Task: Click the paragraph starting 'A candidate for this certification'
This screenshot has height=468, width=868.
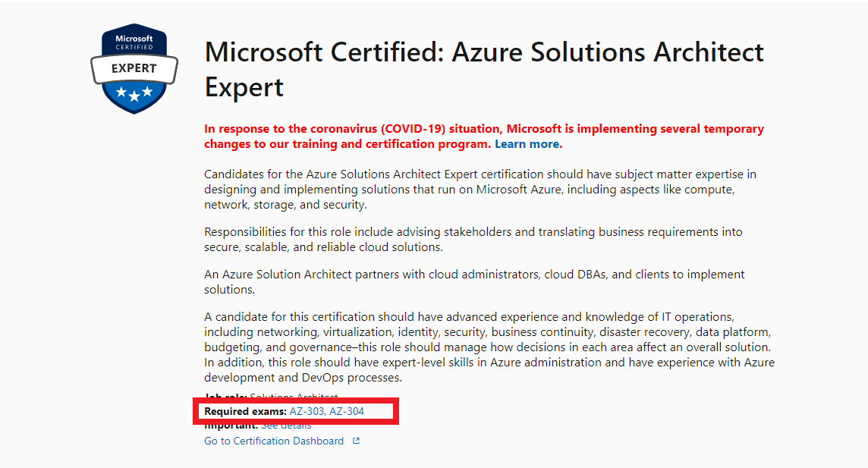Action: (x=489, y=347)
